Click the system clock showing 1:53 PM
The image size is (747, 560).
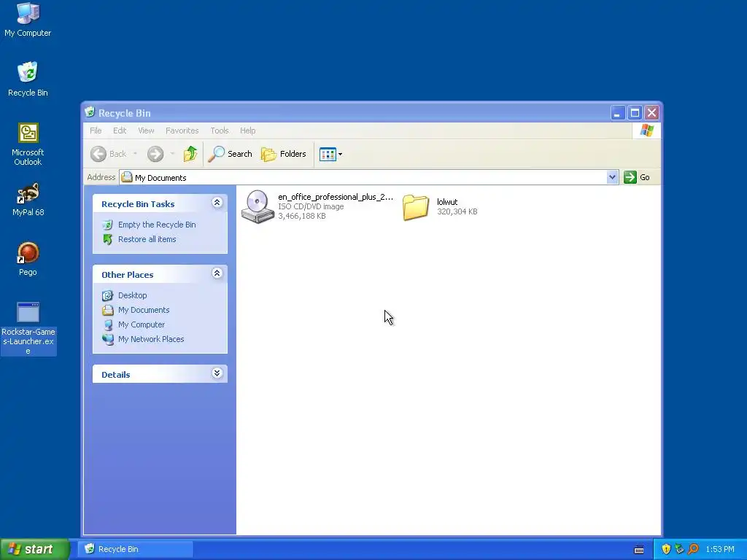[720, 550]
